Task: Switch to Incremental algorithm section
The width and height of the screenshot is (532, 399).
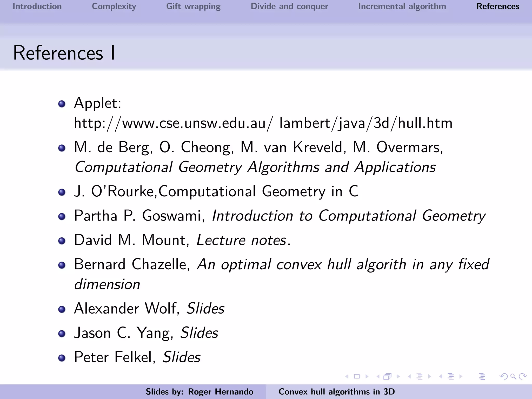Action: (x=402, y=6)
